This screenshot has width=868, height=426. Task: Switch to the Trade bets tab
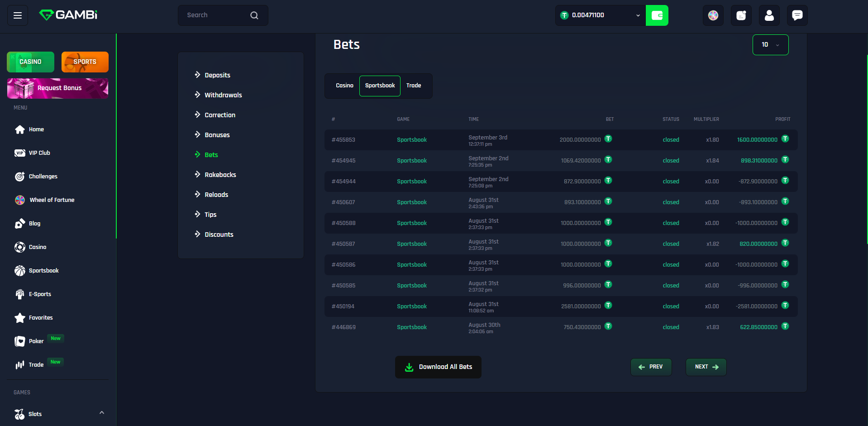click(x=414, y=86)
